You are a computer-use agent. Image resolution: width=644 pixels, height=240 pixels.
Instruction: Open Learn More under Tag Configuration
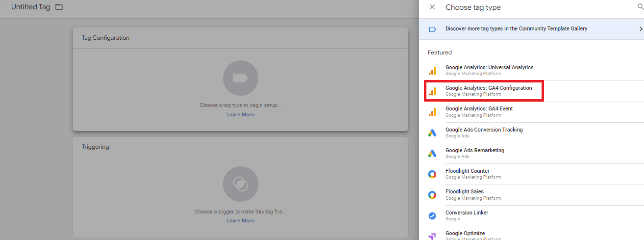point(240,115)
